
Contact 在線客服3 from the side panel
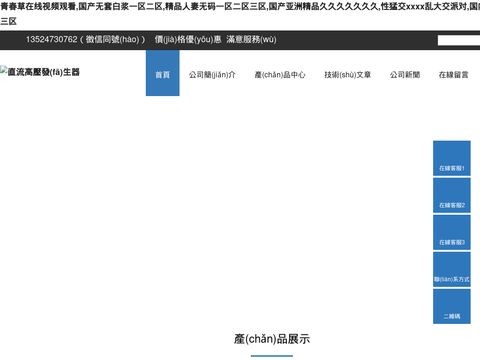(x=452, y=232)
